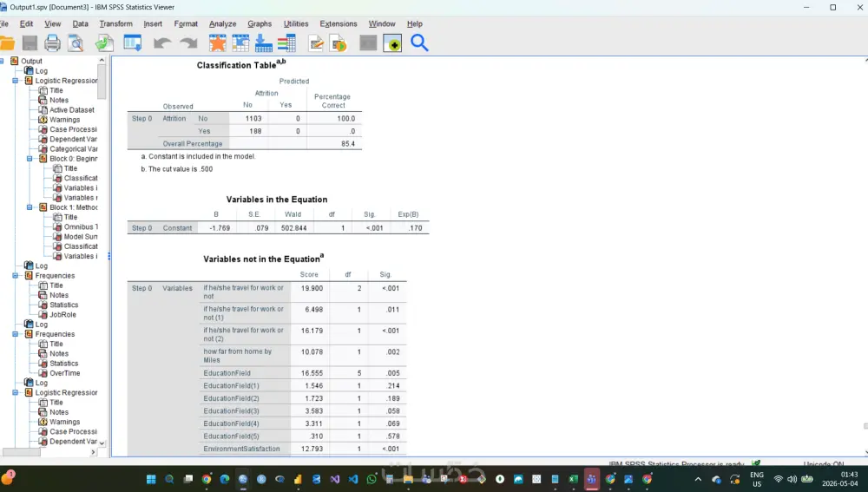Click the Open folder toolbar icon

click(x=7, y=43)
